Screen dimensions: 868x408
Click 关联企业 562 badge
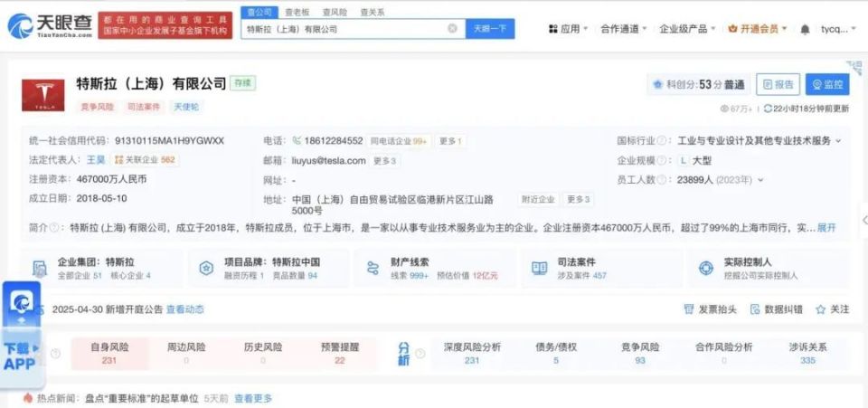pos(145,160)
